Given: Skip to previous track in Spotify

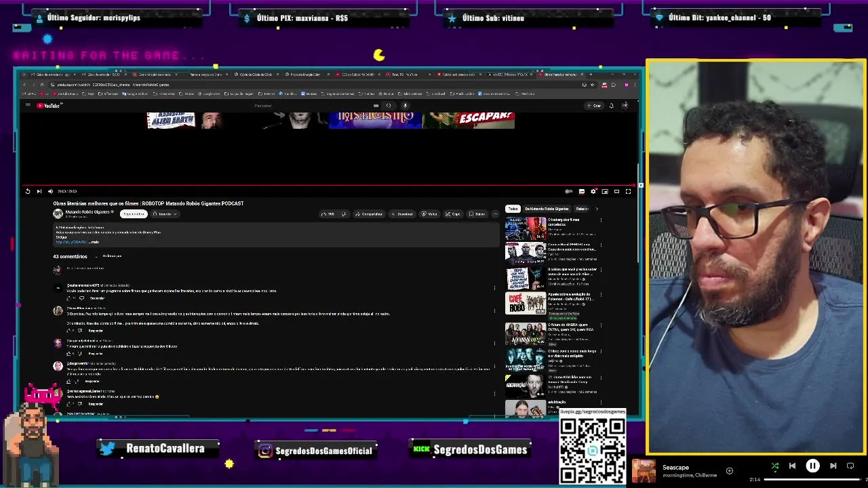Looking at the screenshot, I should pyautogui.click(x=792, y=466).
